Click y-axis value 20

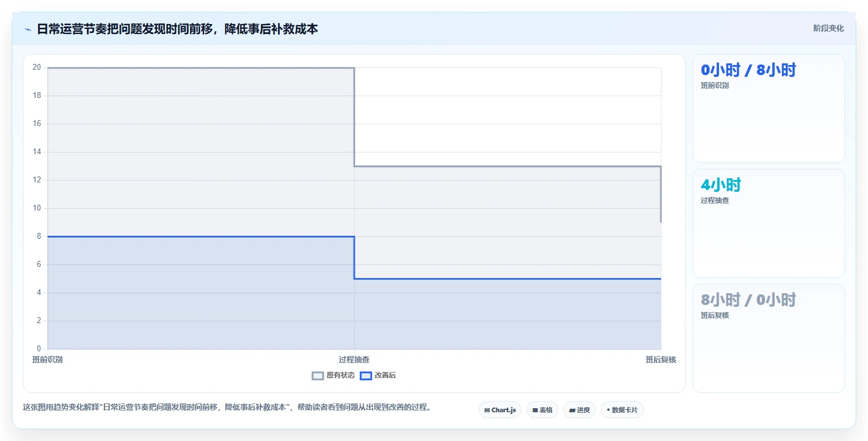click(x=36, y=67)
